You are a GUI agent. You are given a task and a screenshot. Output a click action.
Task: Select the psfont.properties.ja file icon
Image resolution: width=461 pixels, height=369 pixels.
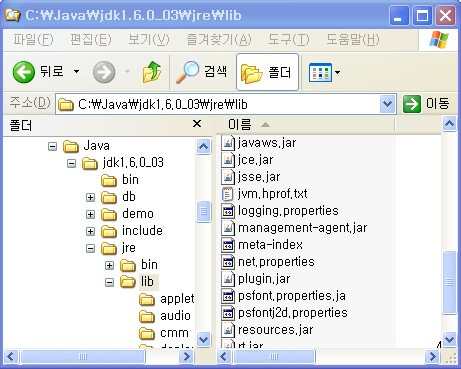pos(228,296)
